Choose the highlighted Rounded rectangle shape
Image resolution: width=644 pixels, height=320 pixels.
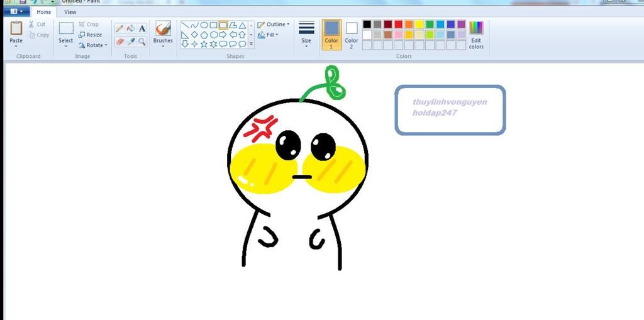tap(223, 26)
